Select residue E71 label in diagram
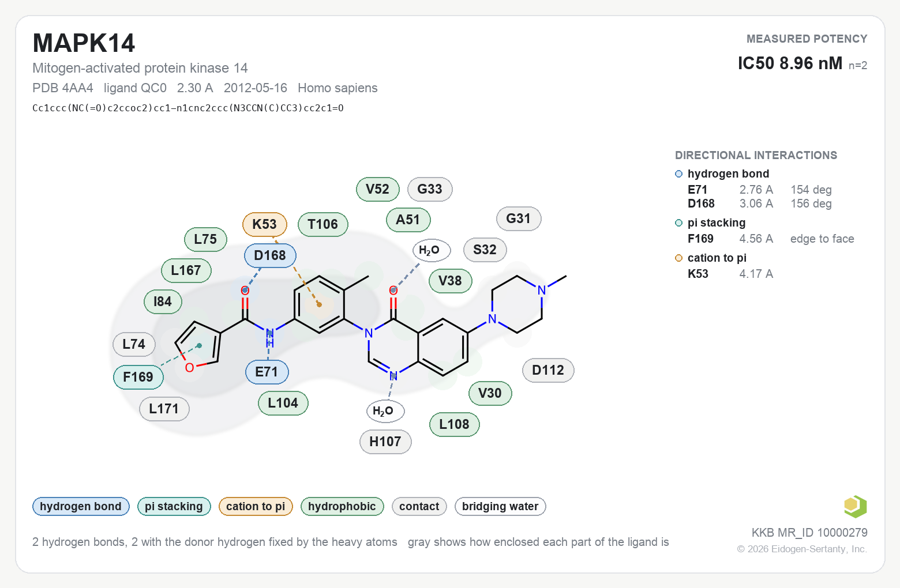 267,372
